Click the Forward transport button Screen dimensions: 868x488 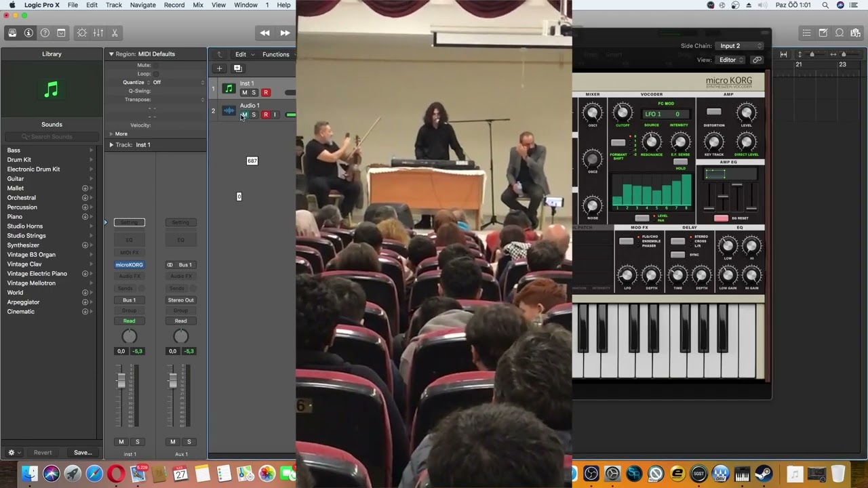coord(285,33)
